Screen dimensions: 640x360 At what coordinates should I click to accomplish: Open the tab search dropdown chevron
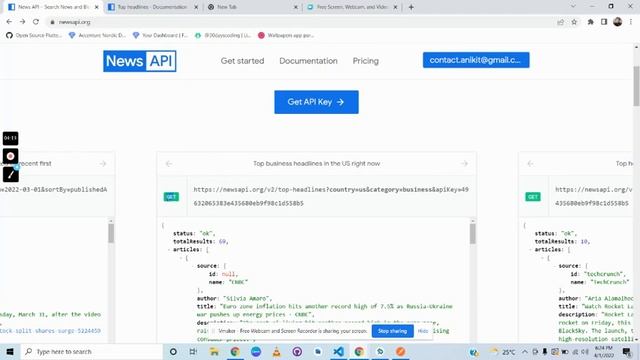pyautogui.click(x=573, y=7)
